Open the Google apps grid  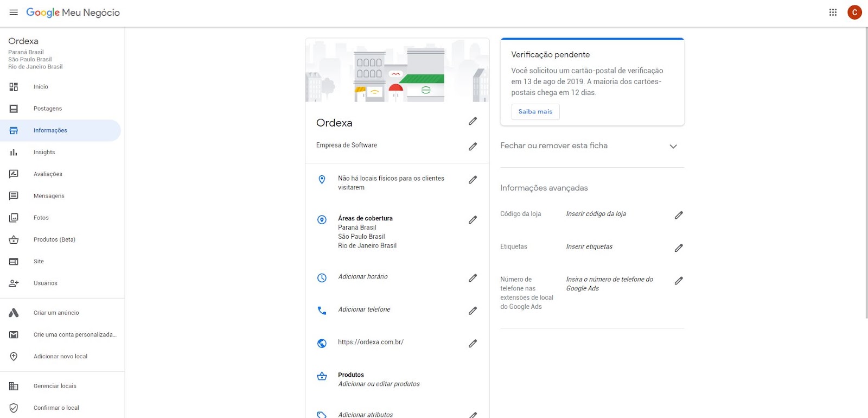(833, 12)
